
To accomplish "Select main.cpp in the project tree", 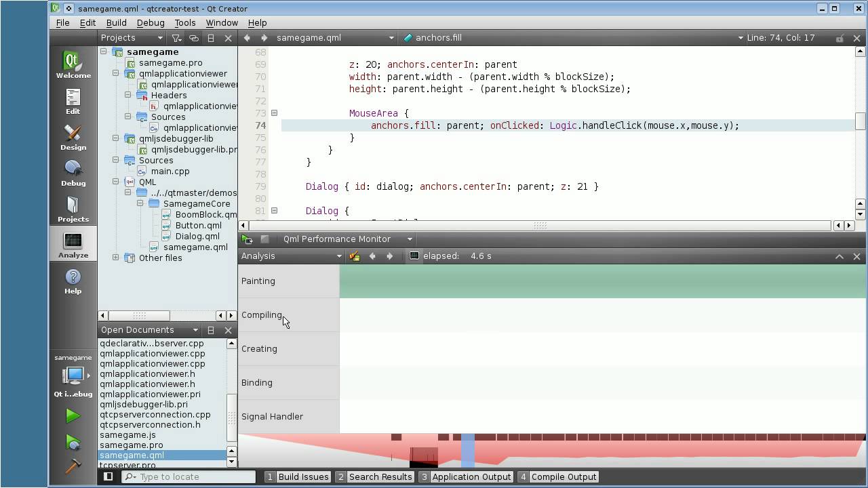I will [170, 171].
